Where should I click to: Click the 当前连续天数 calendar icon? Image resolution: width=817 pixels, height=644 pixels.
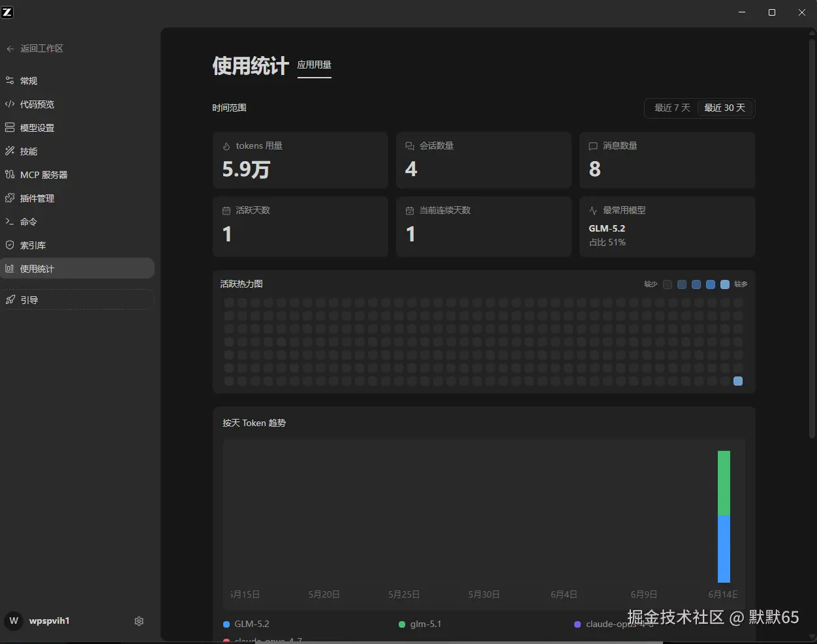[x=410, y=211]
